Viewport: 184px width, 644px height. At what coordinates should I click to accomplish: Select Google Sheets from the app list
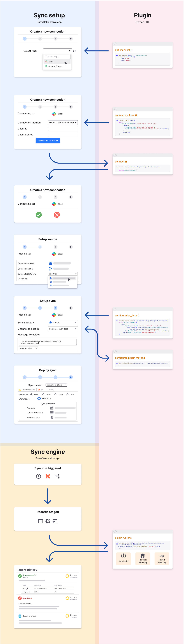click(x=55, y=67)
